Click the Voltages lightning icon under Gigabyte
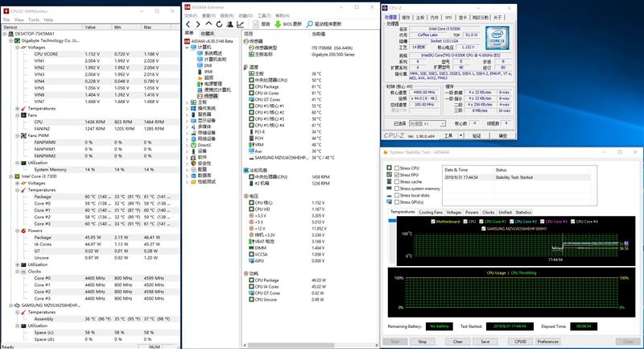 pos(23,48)
